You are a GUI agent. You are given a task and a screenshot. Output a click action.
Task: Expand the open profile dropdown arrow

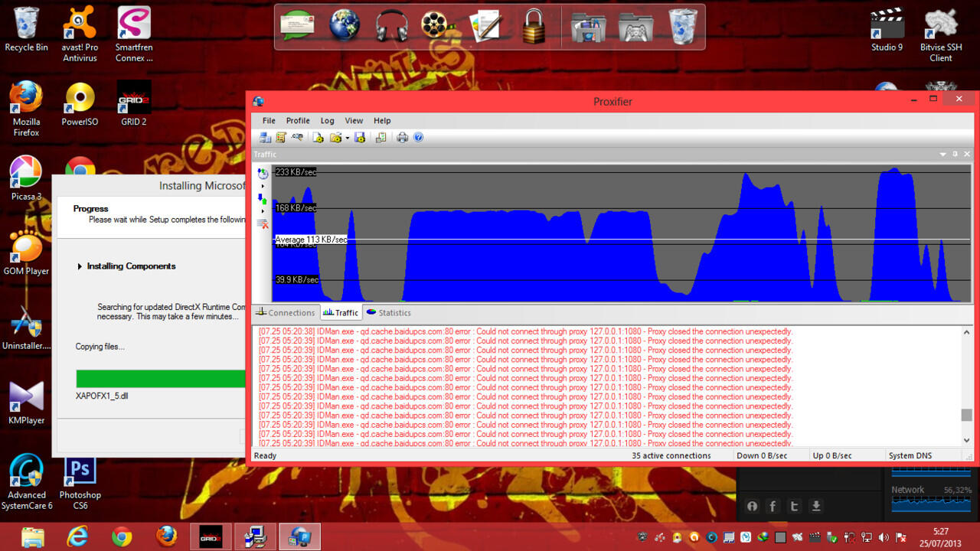click(347, 139)
